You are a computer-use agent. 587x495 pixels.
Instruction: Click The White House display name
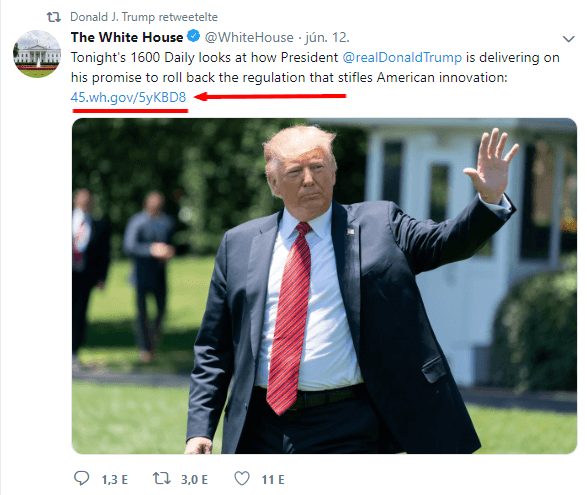coord(127,37)
